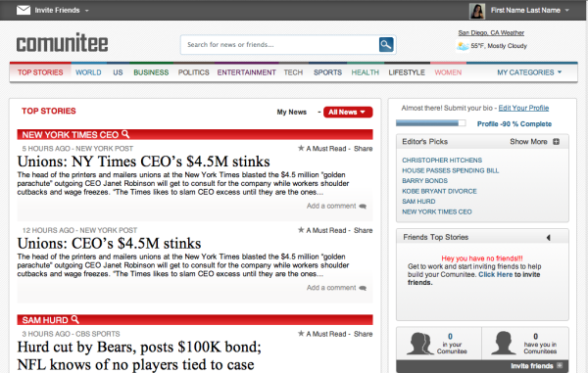Select the SPORTS tab

click(x=327, y=72)
